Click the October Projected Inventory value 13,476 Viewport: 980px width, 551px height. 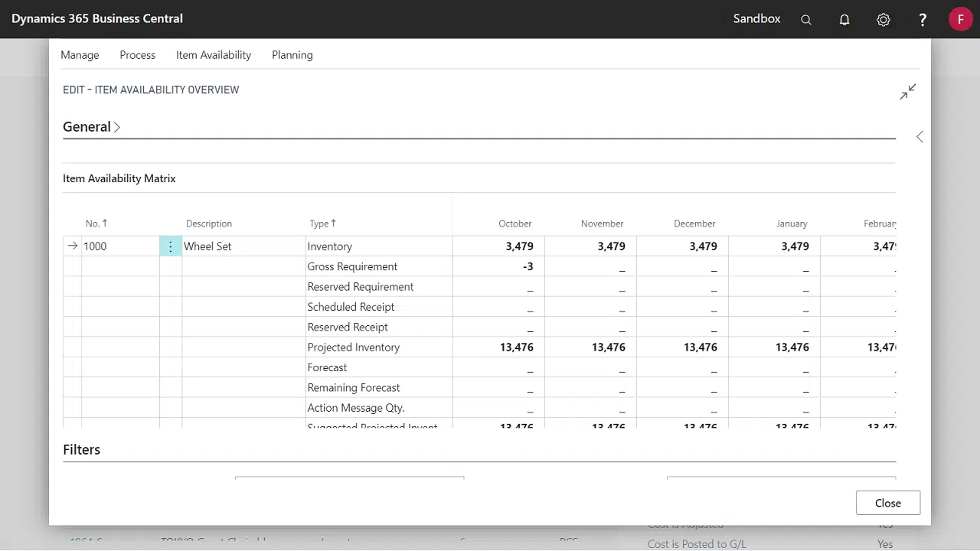517,347
